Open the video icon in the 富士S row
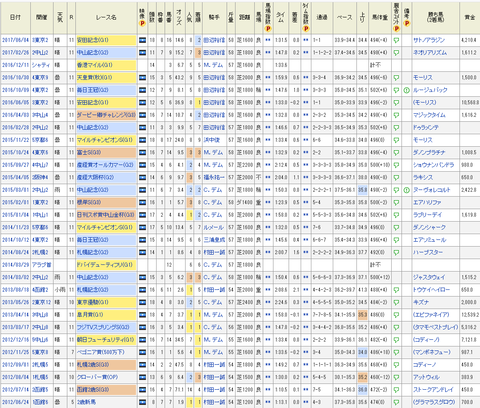This screenshot has width=480, height=408. 142,153
